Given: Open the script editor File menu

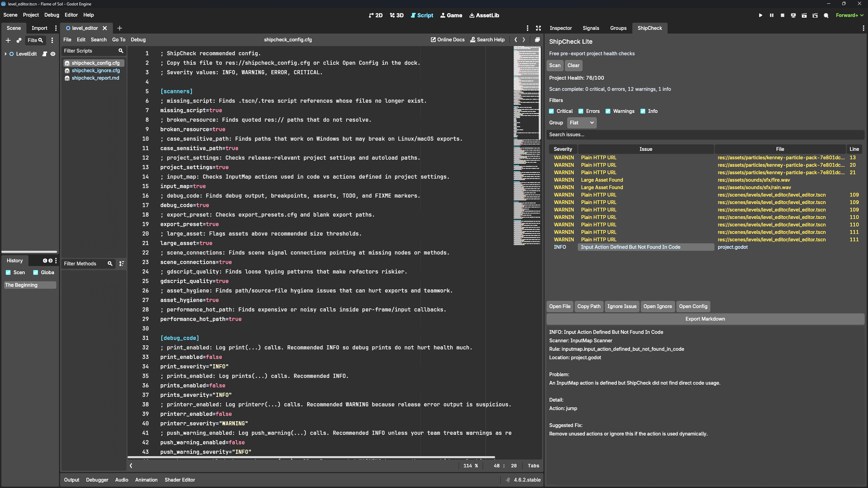Looking at the screenshot, I should pos(67,40).
